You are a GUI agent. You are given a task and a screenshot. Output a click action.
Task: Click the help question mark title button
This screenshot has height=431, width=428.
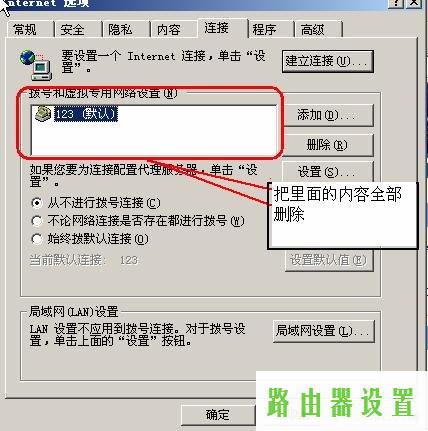[397, 3]
